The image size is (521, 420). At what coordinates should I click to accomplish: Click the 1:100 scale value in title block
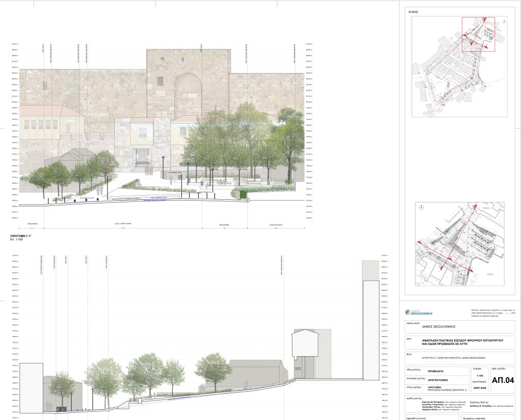pyautogui.click(x=479, y=376)
